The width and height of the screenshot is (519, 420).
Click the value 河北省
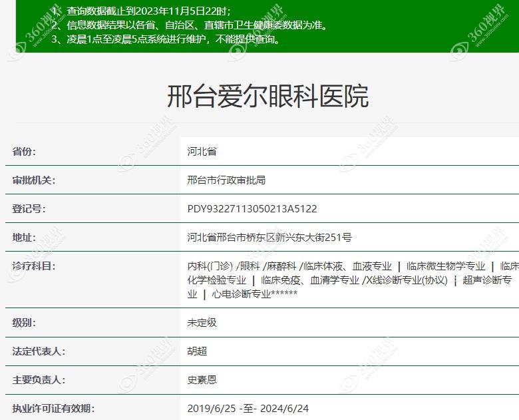(x=202, y=152)
